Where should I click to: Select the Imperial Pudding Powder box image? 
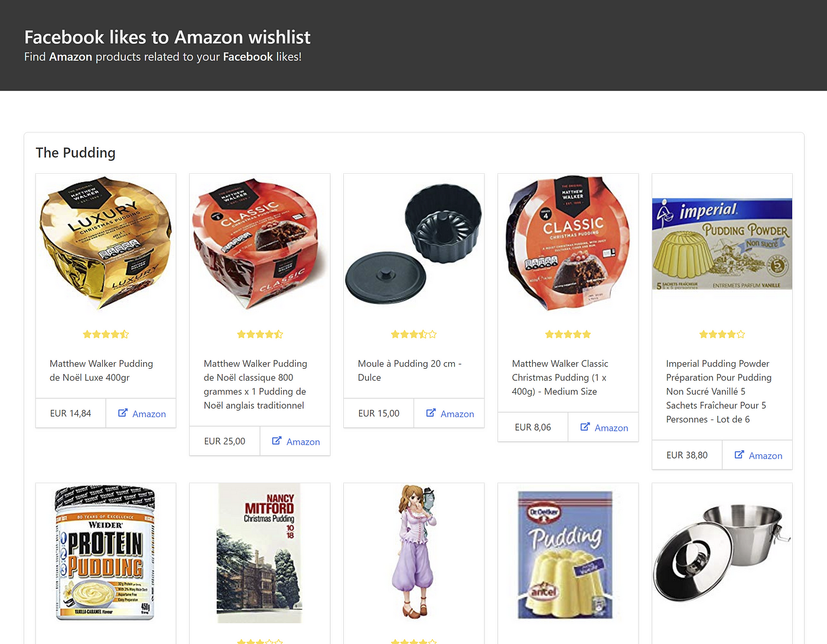coord(722,244)
